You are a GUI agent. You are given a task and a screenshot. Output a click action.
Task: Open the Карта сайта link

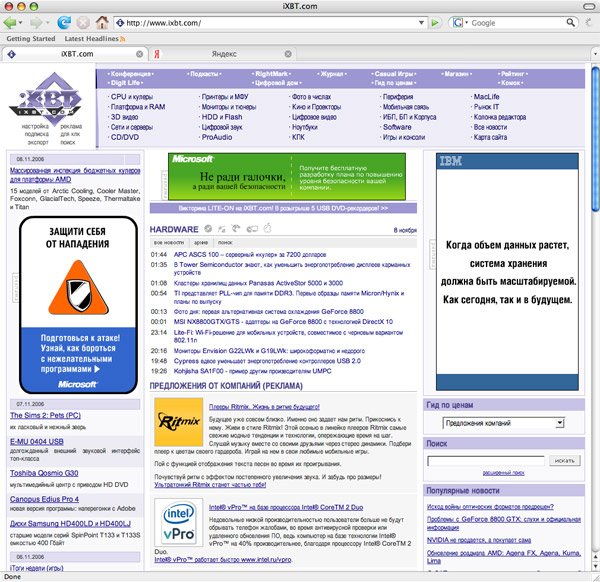[x=490, y=137]
